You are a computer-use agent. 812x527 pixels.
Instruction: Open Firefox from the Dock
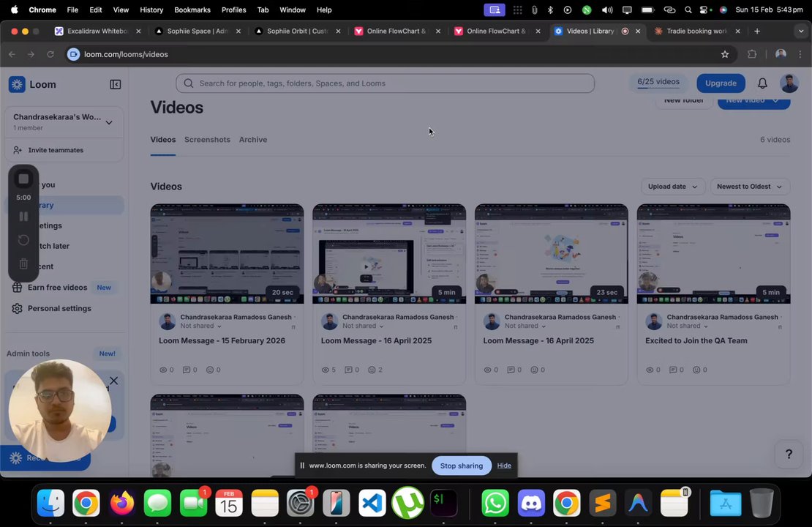pyautogui.click(x=122, y=503)
